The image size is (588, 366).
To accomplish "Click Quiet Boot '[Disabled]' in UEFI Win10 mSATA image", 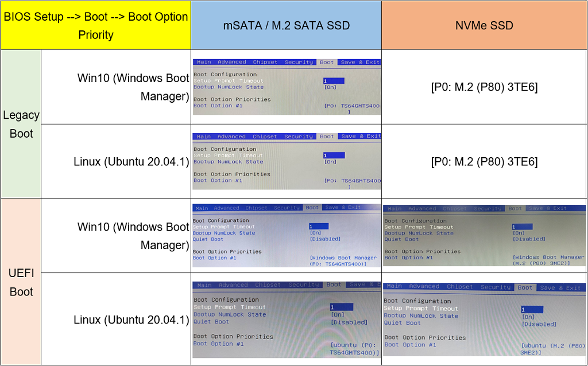I will pyautogui.click(x=325, y=239).
